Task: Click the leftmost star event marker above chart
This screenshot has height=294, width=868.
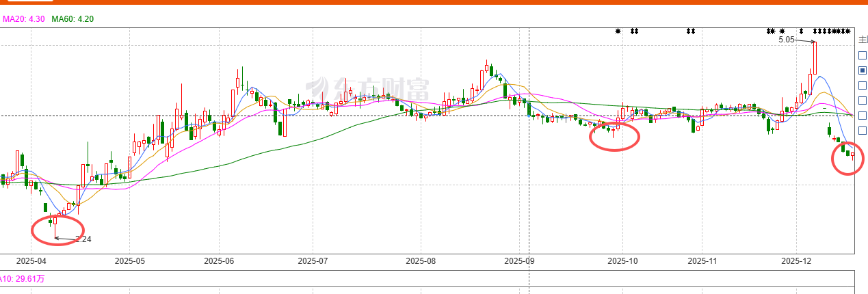Action: 618,31
